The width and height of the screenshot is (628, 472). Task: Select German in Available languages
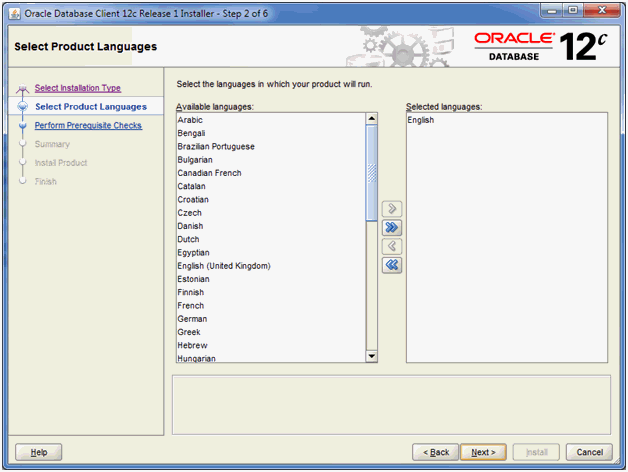pyautogui.click(x=271, y=319)
